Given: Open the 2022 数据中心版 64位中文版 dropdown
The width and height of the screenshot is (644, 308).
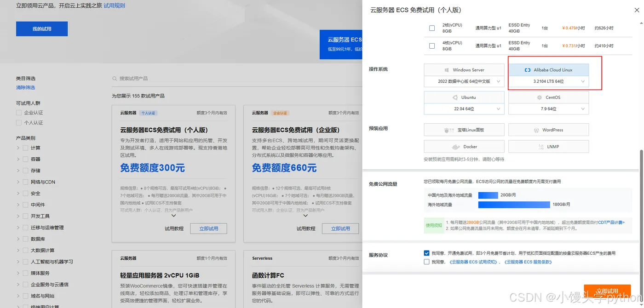Looking at the screenshot, I should point(464,81).
